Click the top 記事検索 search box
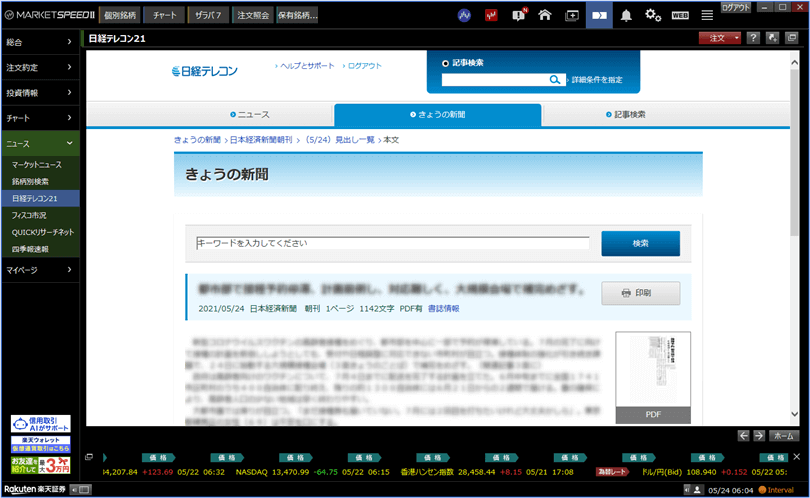The width and height of the screenshot is (810, 498). click(496, 80)
